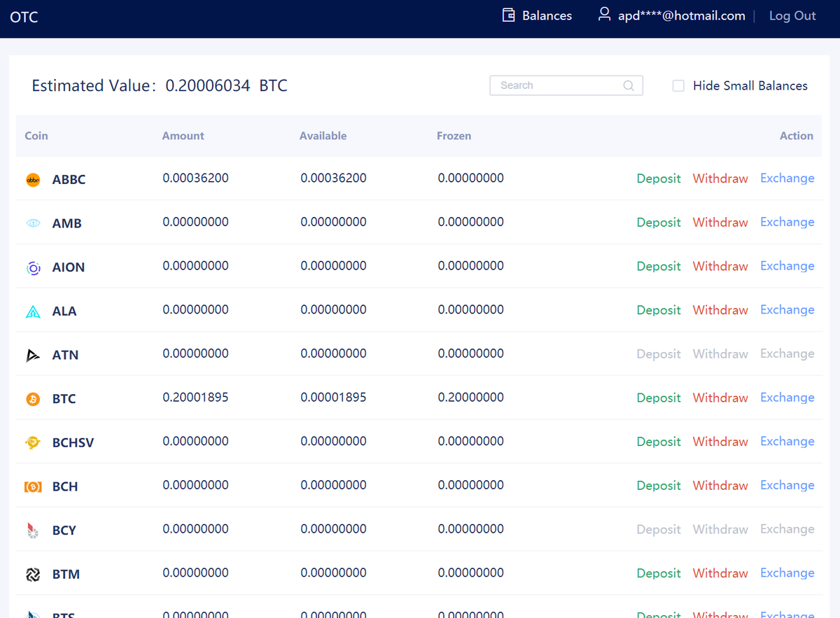Deposit BTM coins

tap(659, 573)
